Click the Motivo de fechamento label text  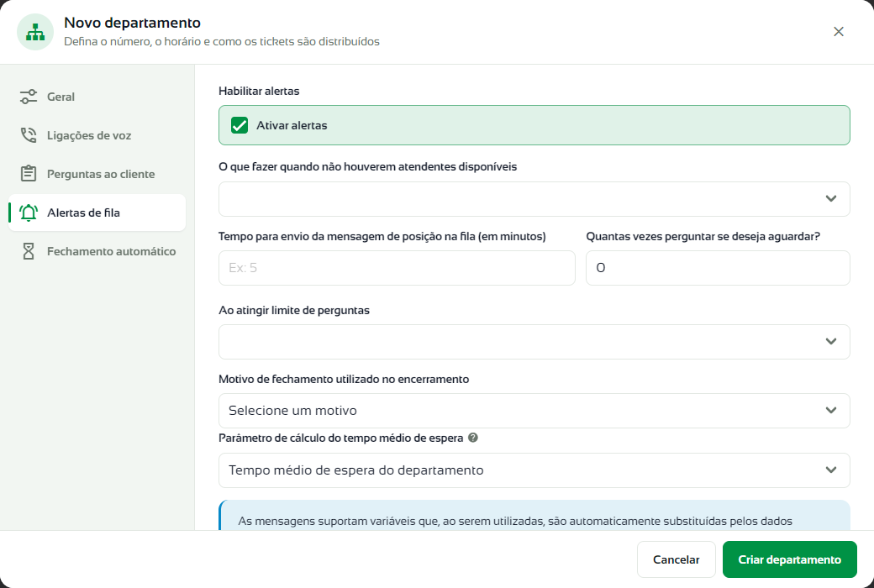click(344, 379)
